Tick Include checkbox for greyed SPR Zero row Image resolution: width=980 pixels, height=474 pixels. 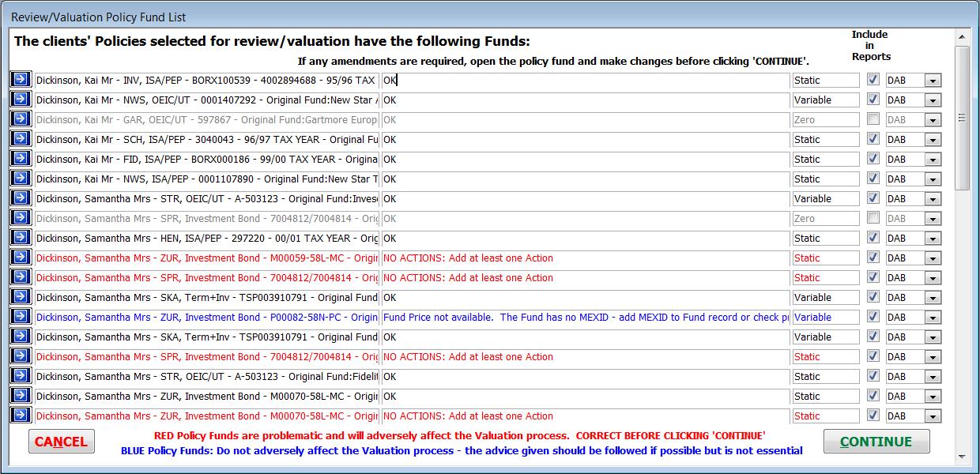873,217
